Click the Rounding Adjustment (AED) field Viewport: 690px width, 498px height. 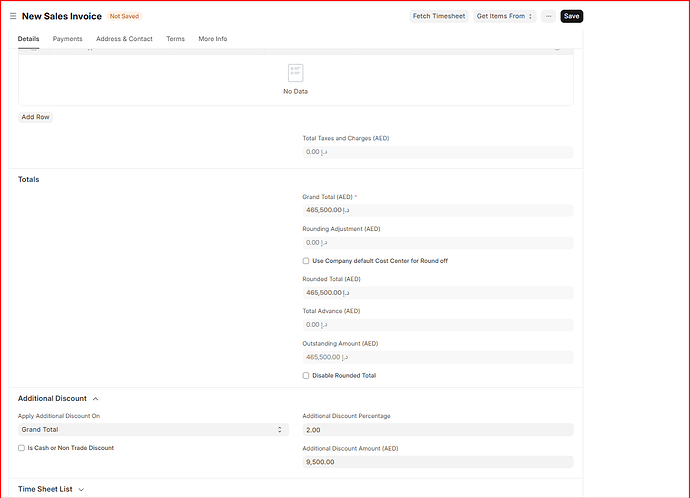click(438, 243)
